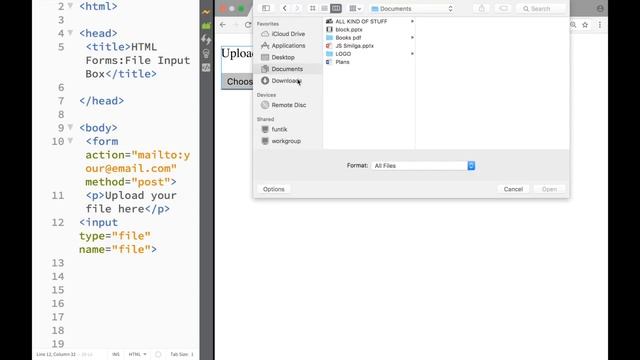Open the HTML language dropdown in status bar
This screenshot has height=360, width=640.
[x=138, y=354]
